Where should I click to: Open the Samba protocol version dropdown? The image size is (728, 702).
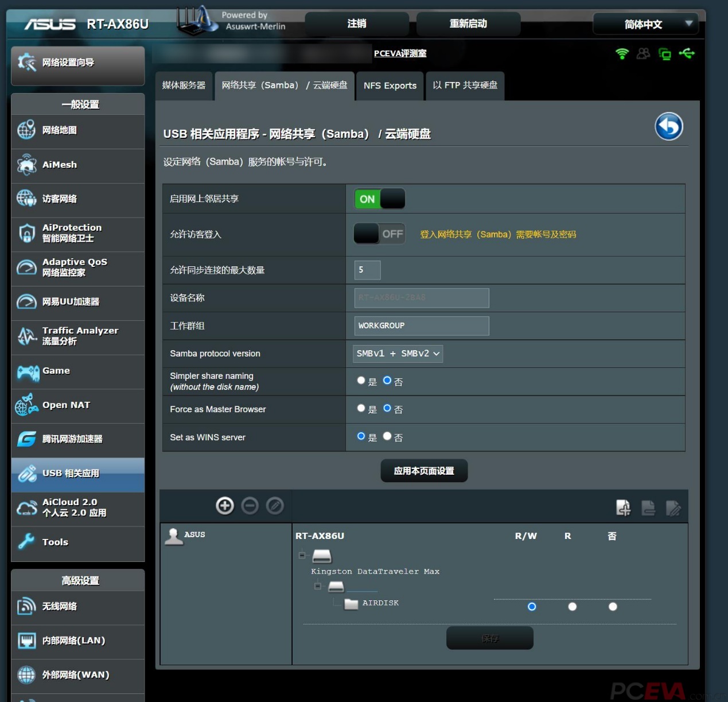point(398,354)
